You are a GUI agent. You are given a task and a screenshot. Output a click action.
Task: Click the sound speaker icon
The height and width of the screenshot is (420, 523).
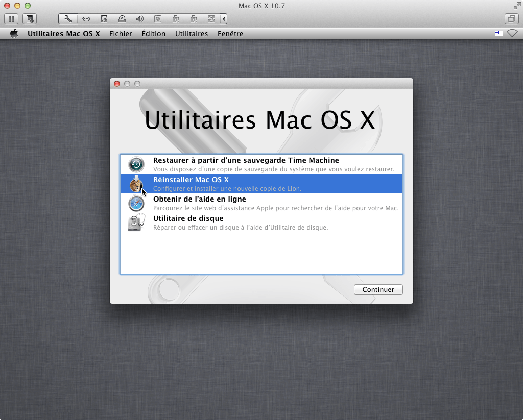click(x=140, y=19)
